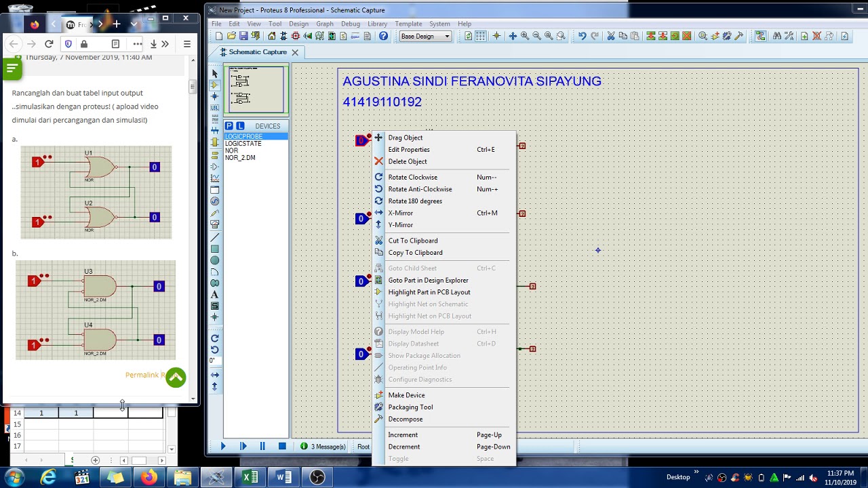Choose Decompose in context menu
Viewport: 868px width, 488px height.
tap(444, 420)
